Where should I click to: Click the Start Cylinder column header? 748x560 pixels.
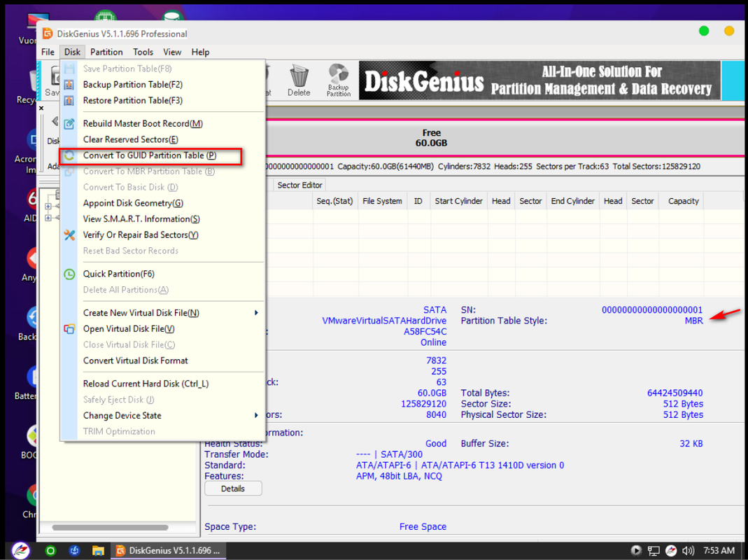[x=458, y=201]
